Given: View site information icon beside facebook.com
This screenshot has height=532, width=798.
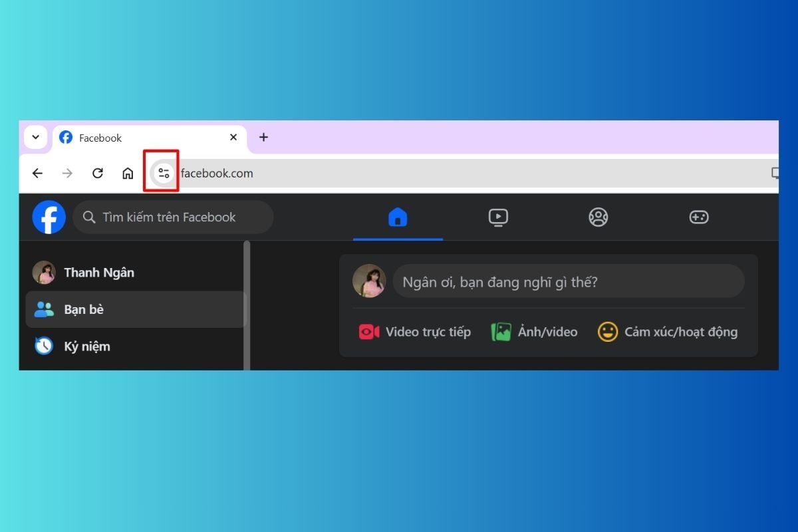Looking at the screenshot, I should coord(164,174).
